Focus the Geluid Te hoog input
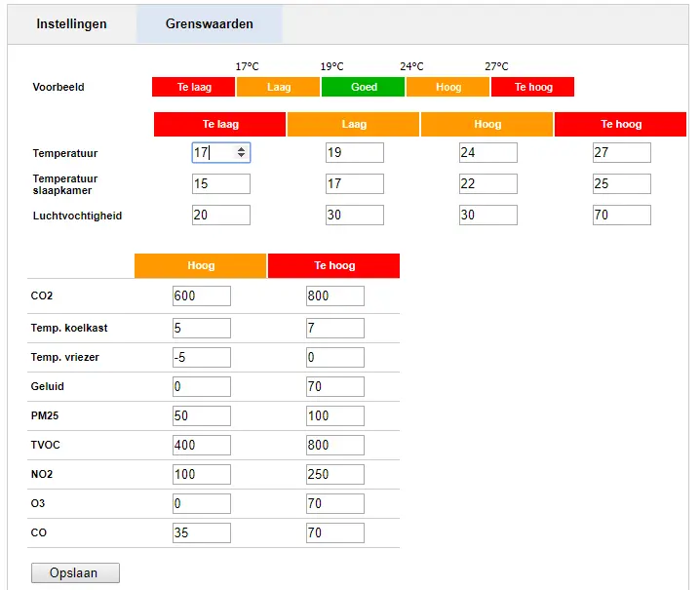 pyautogui.click(x=334, y=387)
